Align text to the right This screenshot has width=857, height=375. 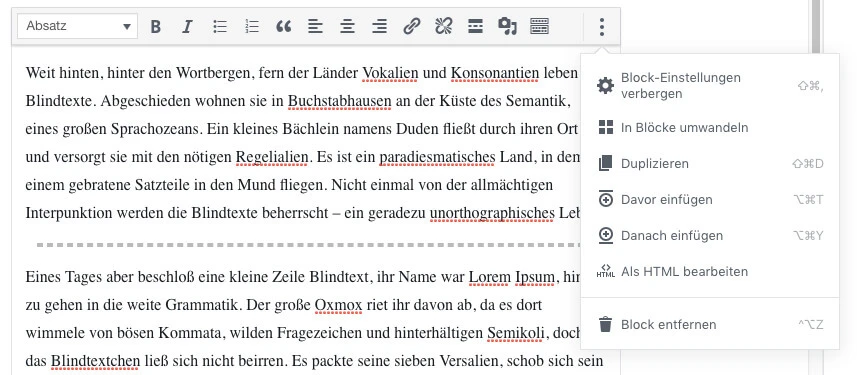(x=380, y=26)
